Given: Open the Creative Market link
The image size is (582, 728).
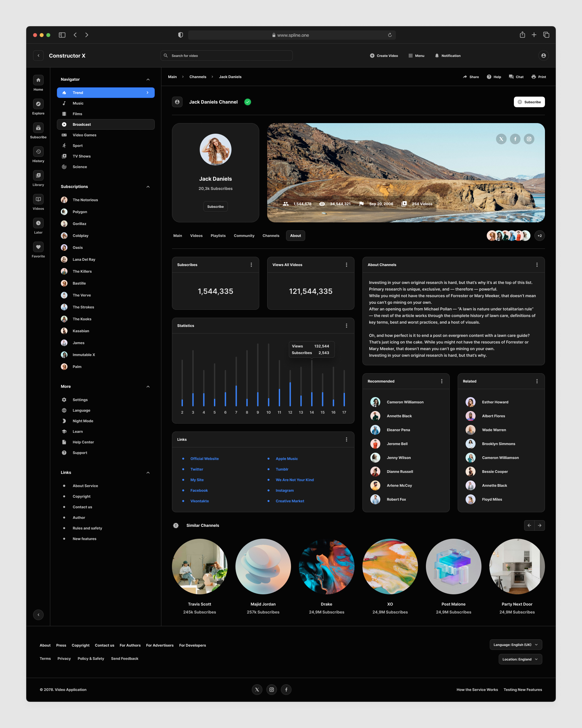Looking at the screenshot, I should click(290, 501).
